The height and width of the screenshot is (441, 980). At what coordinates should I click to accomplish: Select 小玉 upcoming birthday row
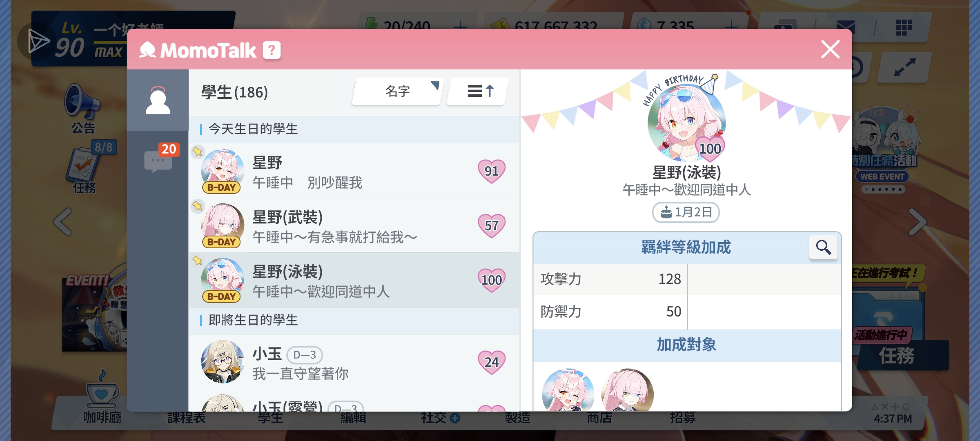pos(354,361)
